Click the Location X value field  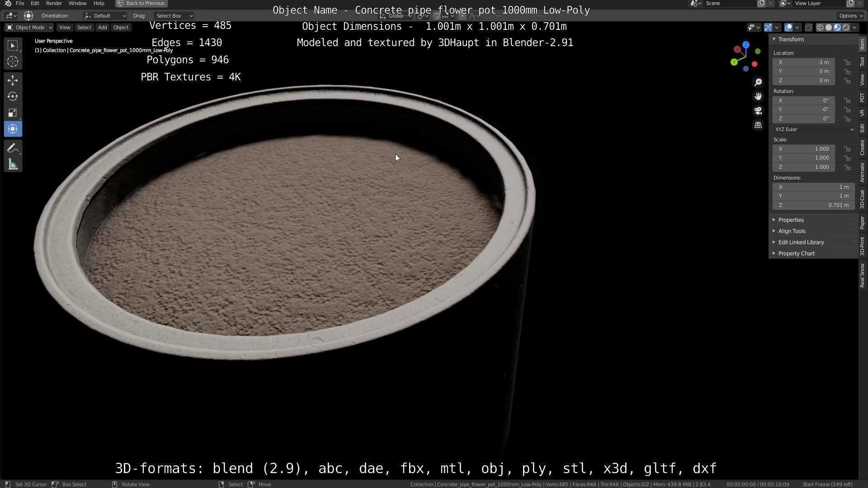coord(804,62)
